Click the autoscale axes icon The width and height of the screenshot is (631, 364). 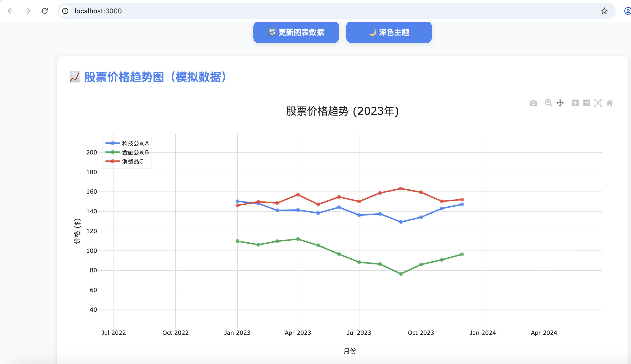pyautogui.click(x=598, y=103)
